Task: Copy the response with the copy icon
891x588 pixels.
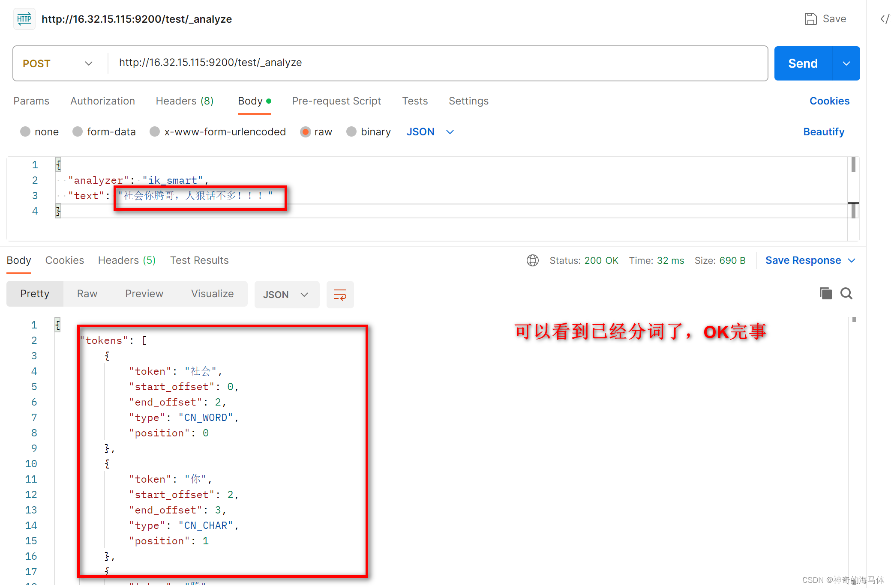Action: [825, 293]
